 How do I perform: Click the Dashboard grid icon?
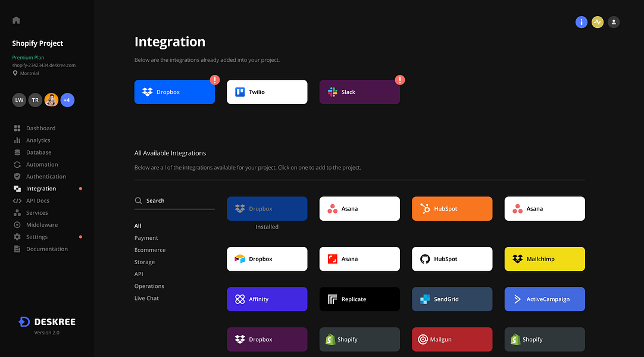tap(17, 128)
